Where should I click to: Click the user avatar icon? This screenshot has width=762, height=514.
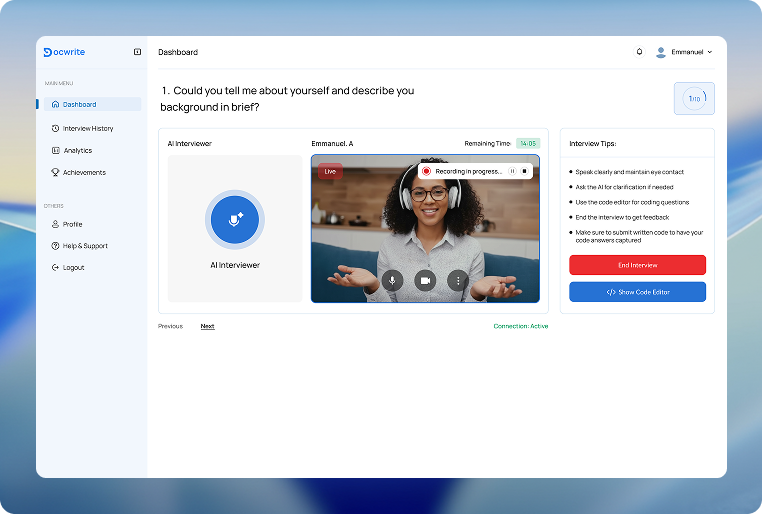660,52
